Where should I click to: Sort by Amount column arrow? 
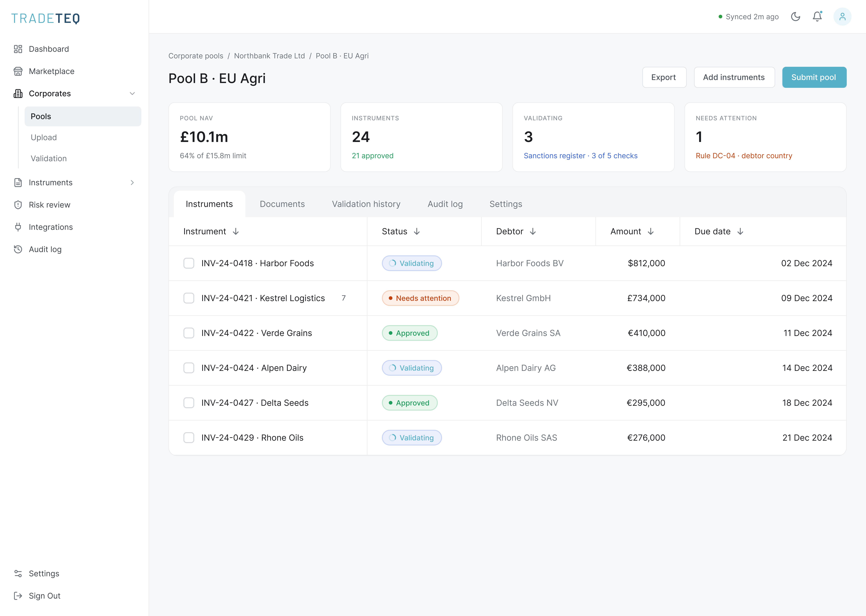click(651, 231)
